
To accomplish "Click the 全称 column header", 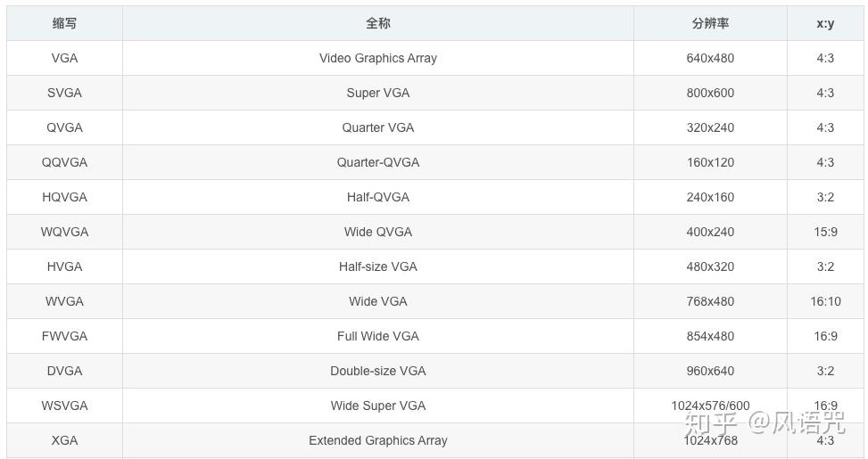I will (377, 23).
